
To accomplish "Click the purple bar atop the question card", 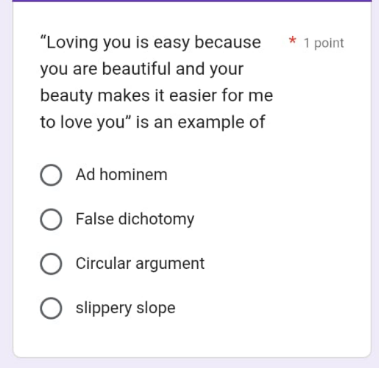I will point(192,1).
